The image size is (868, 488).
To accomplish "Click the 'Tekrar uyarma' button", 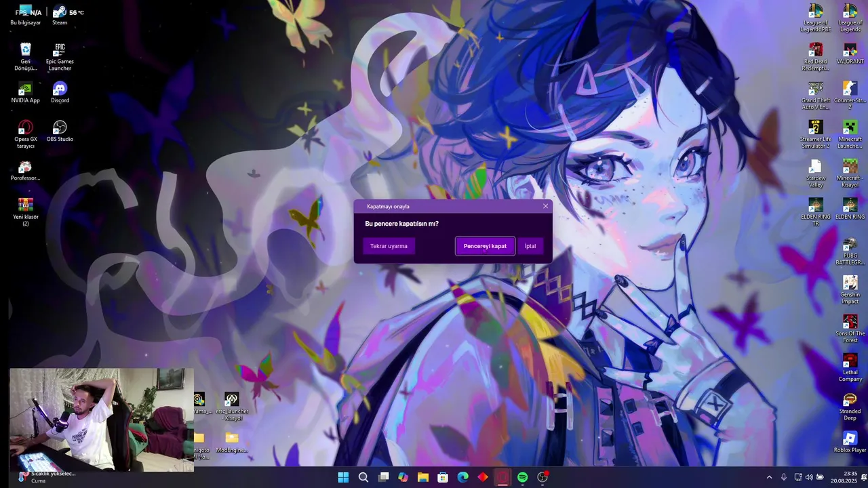I will pos(389,246).
